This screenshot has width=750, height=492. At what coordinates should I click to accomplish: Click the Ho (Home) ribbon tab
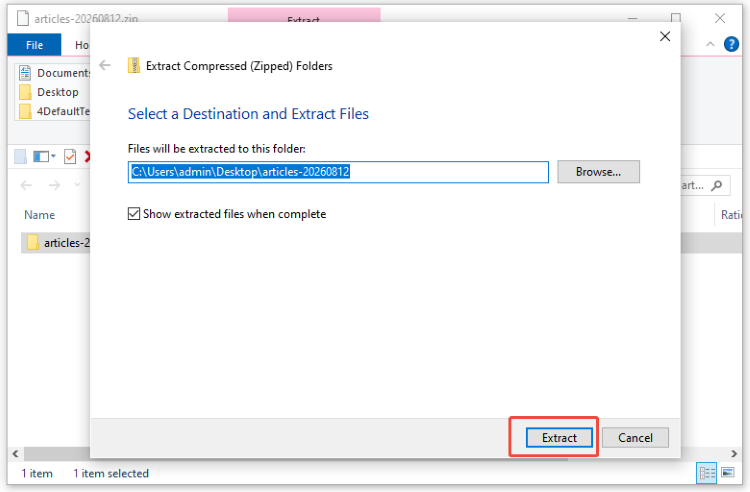(82, 45)
